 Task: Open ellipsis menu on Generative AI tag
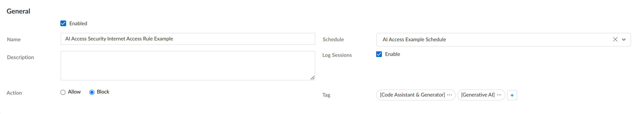tap(499, 95)
